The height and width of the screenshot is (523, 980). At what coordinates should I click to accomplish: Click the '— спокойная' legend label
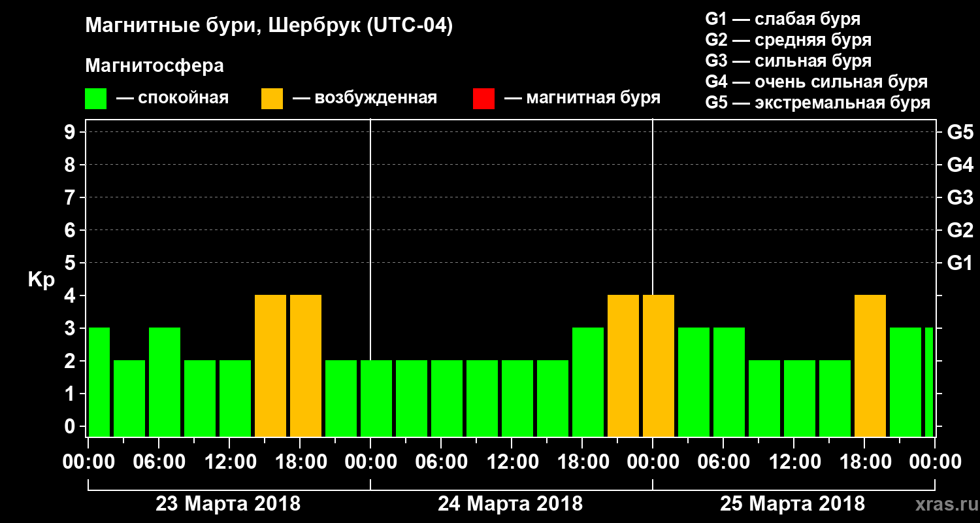pos(172,98)
